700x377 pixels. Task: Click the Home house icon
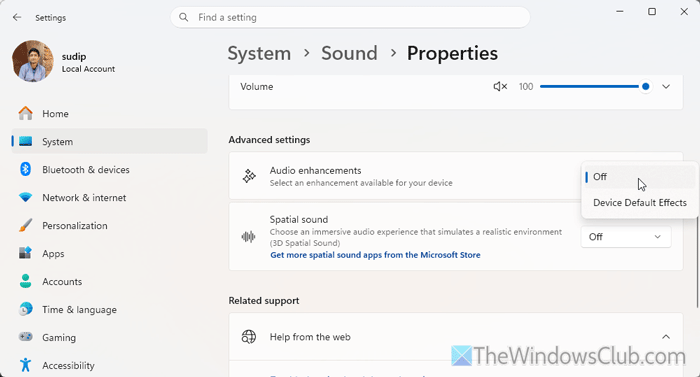click(25, 113)
